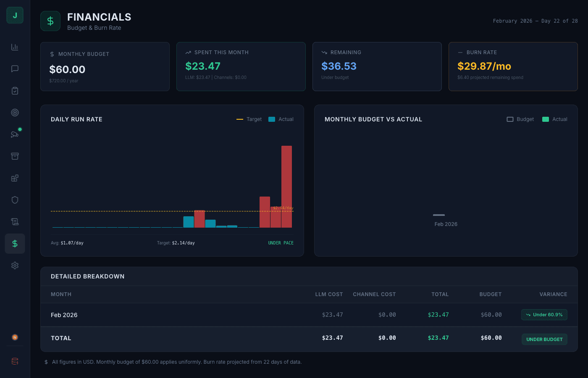The width and height of the screenshot is (588, 378).
Task: Select the concentric target goals icon in sidebar
Action: 15,113
